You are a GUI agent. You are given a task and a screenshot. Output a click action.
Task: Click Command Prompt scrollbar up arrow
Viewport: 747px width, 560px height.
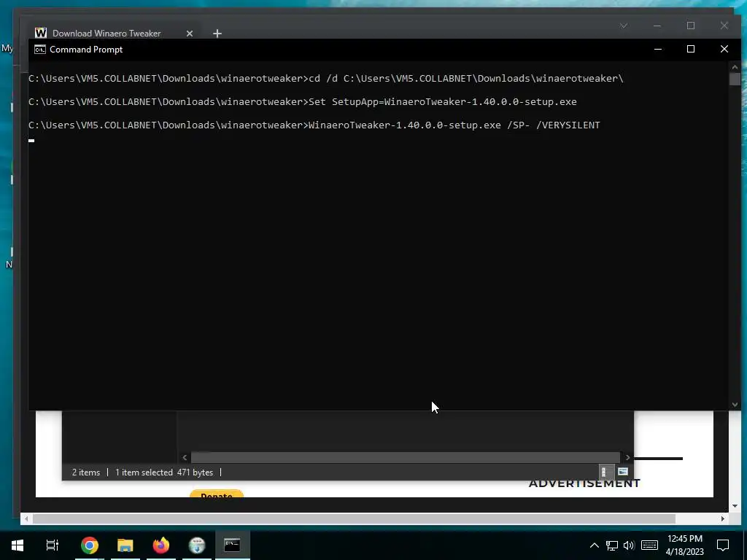(x=735, y=67)
